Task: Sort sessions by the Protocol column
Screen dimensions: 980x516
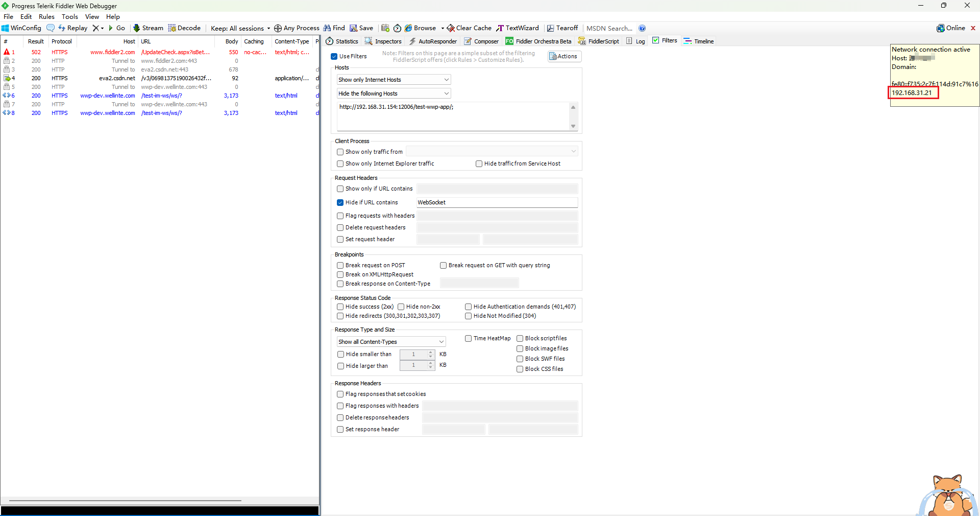Action: [62, 41]
